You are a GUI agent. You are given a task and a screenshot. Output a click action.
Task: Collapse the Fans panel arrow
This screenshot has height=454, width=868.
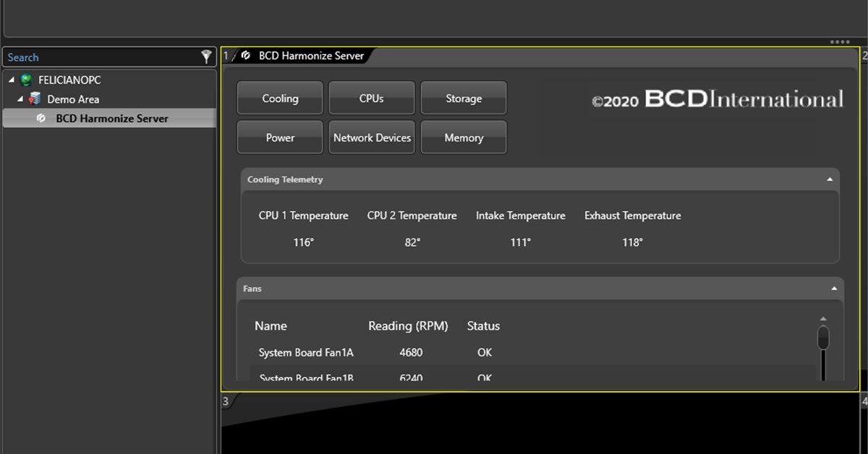click(x=834, y=288)
